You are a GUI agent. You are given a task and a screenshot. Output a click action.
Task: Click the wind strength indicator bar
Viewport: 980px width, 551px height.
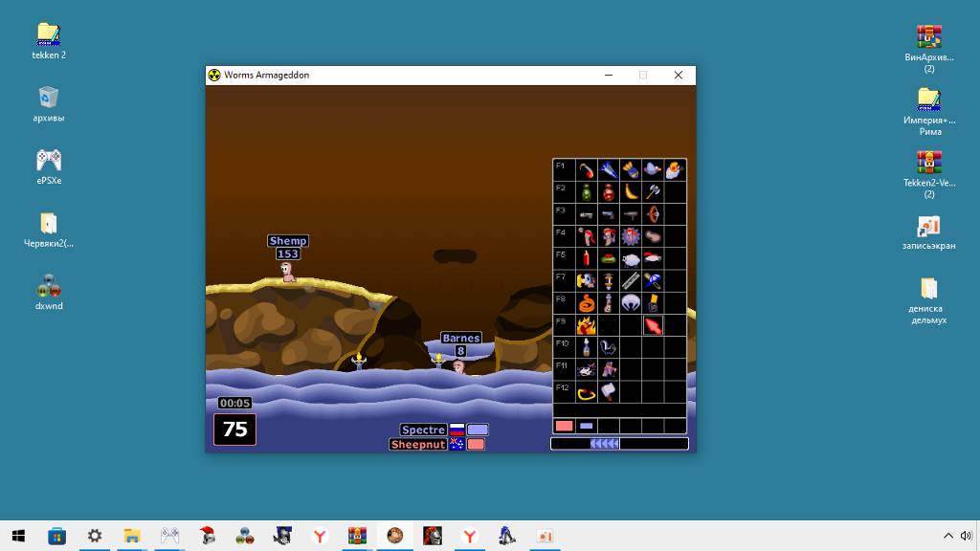point(619,444)
